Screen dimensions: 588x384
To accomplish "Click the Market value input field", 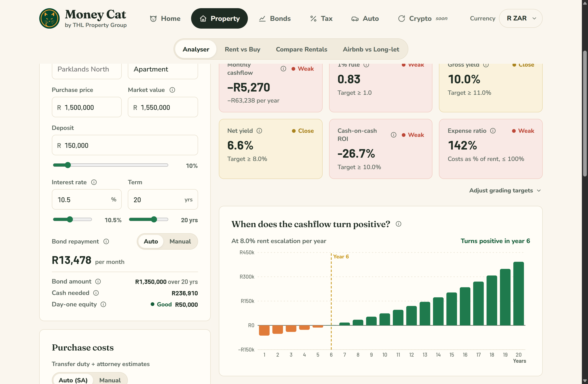I will coord(163,107).
